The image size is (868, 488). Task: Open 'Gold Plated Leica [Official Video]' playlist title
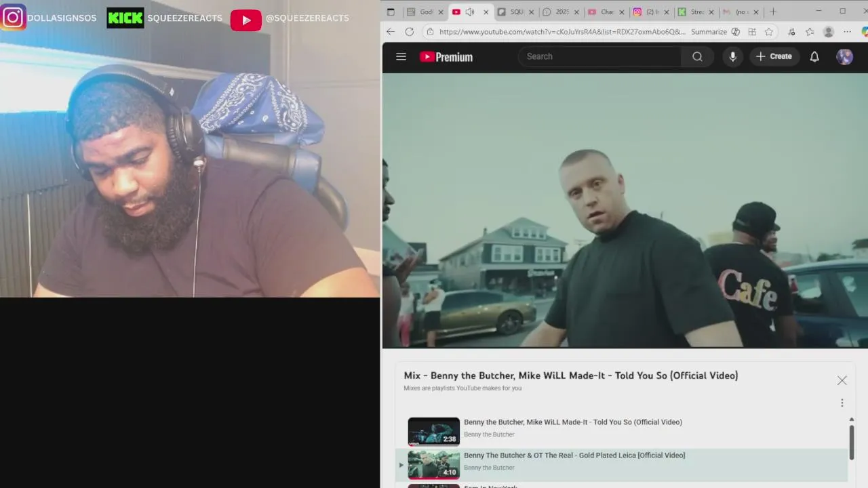[x=574, y=455]
